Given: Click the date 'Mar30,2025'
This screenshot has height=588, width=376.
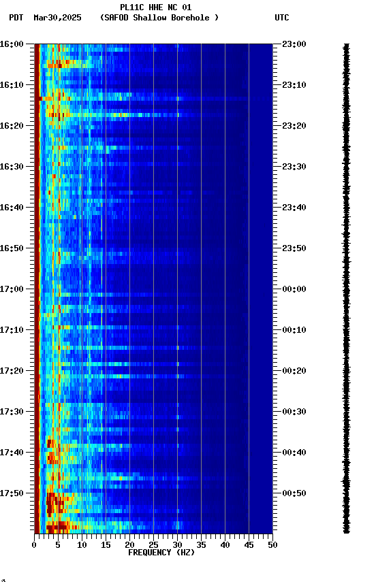Looking at the screenshot, I should [57, 18].
